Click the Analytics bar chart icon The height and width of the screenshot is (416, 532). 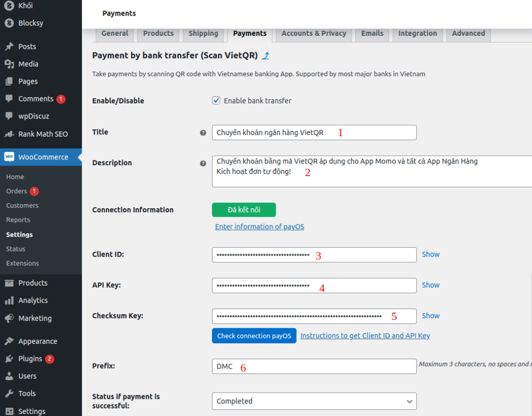pyautogui.click(x=9, y=301)
